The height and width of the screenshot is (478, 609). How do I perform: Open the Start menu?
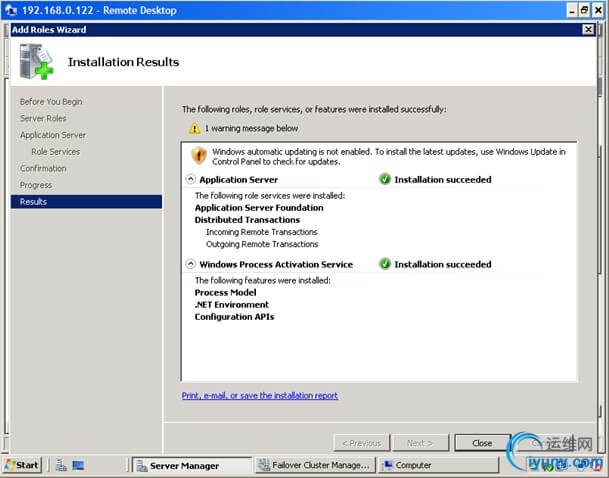23,465
